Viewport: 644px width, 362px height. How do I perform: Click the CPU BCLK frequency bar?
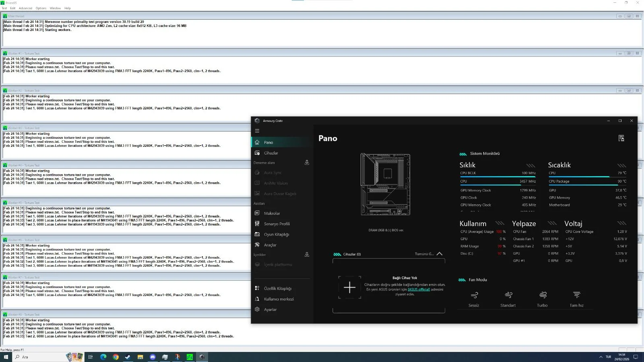[x=498, y=177]
